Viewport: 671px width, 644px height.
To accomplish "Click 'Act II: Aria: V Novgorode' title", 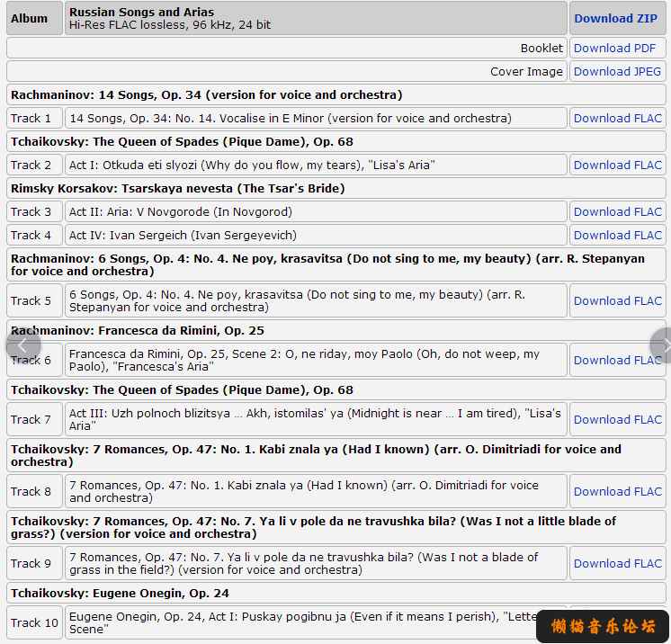I will (x=181, y=211).
